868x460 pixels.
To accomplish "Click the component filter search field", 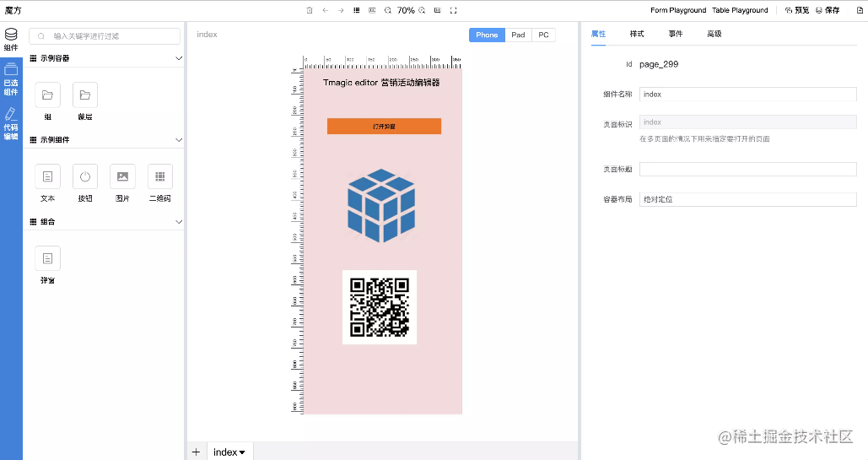I will 105,36.
